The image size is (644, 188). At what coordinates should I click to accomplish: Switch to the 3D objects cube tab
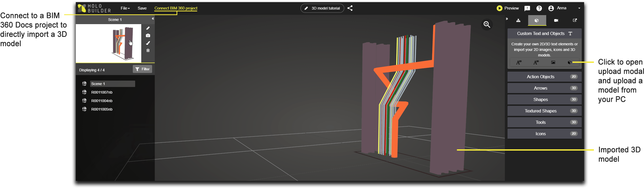537,20
